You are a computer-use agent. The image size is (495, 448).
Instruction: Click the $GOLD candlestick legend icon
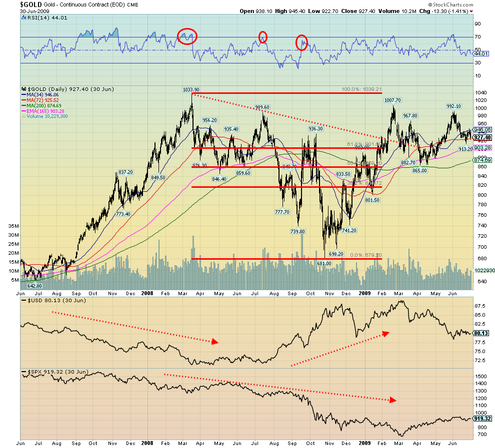click(23, 89)
